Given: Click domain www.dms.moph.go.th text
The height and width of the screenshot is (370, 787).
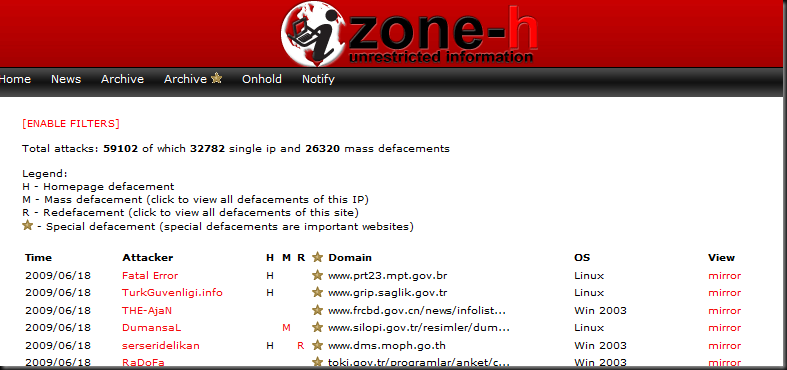Looking at the screenshot, I should pos(386,346).
